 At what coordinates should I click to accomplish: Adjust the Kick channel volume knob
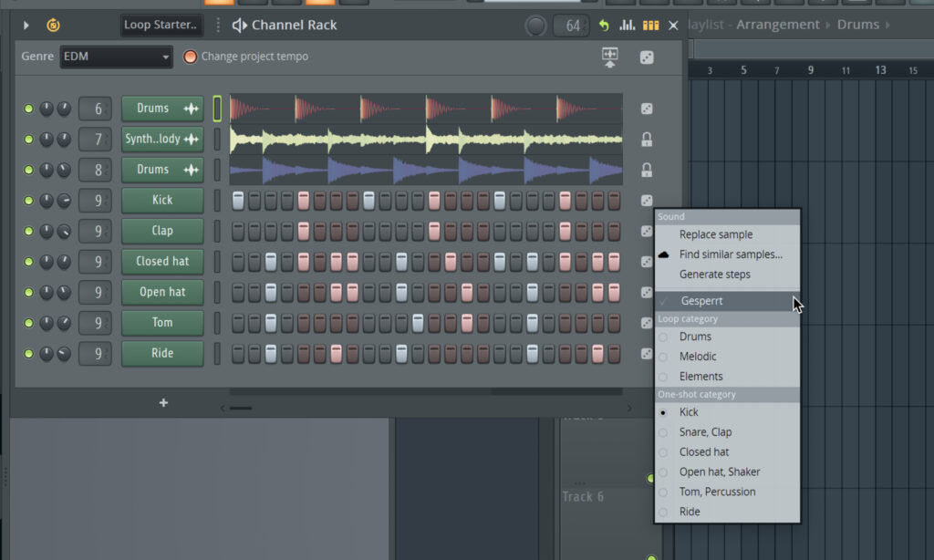[64, 201]
